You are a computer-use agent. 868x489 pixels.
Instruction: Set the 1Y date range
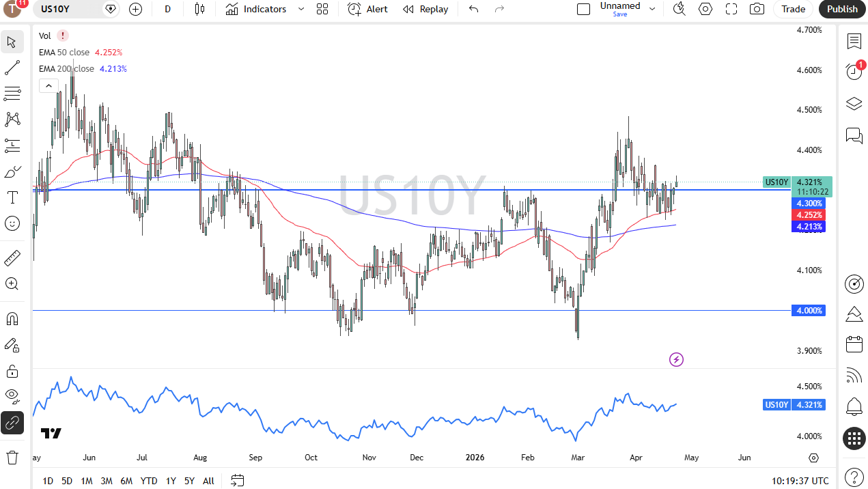171,481
